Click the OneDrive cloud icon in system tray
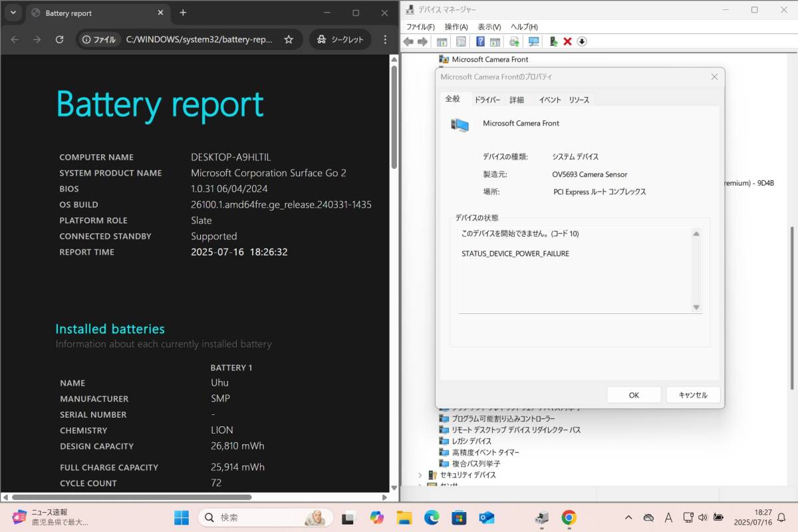The width and height of the screenshot is (798, 532). click(648, 517)
